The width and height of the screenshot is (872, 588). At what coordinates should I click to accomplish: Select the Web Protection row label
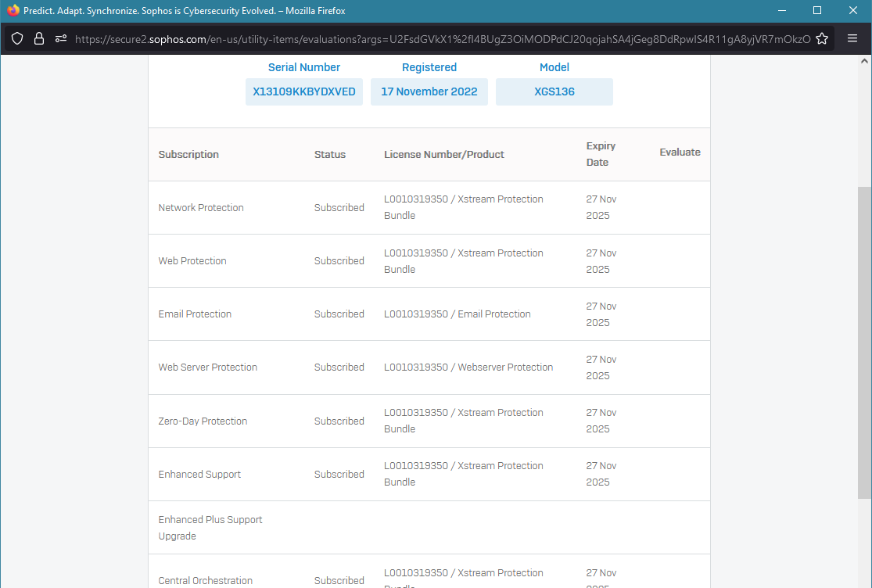click(192, 261)
